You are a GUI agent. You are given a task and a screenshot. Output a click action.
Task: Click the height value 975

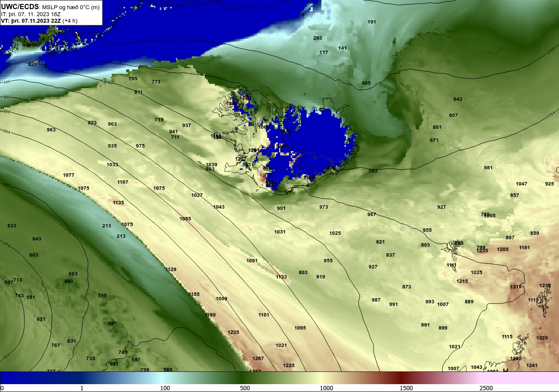(x=140, y=146)
